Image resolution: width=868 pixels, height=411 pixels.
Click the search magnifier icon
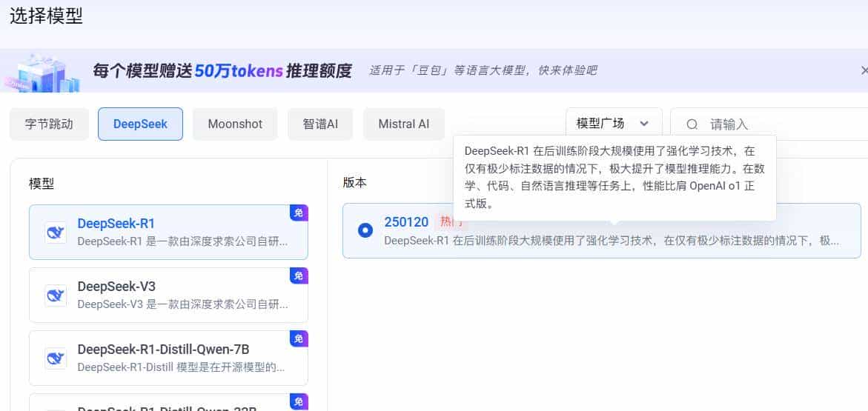(x=692, y=124)
